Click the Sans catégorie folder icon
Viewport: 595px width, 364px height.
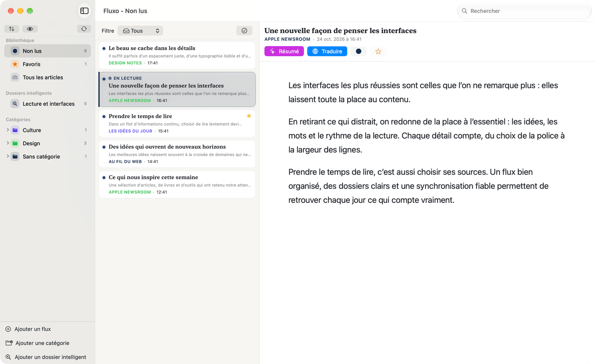(x=15, y=156)
